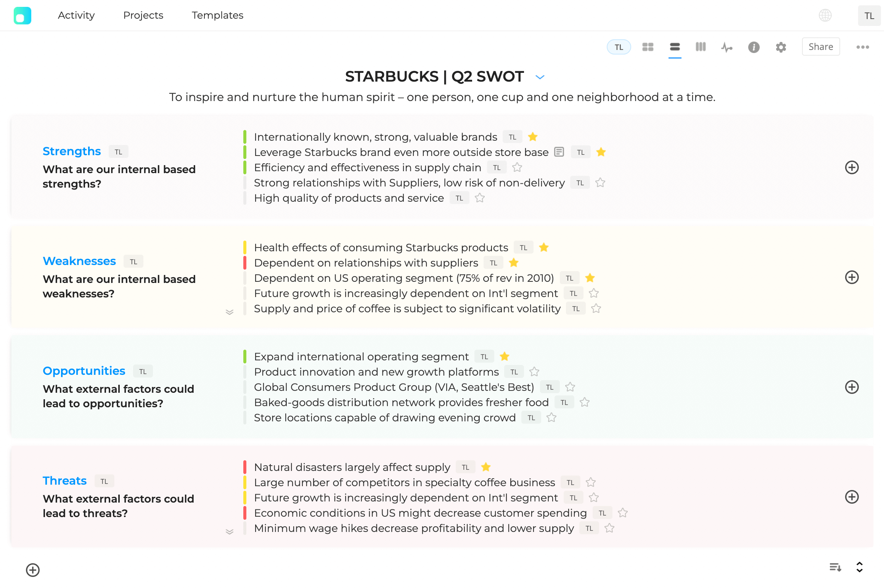Change language using the globe icon
This screenshot has width=884, height=588.
coord(825,15)
